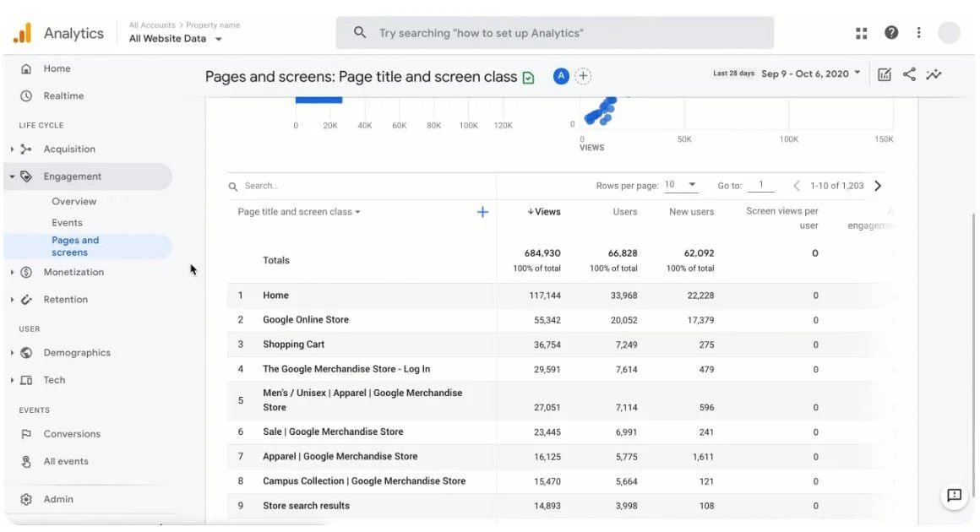Viewport: 980px width, 532px height.
Task: Expand the Retention section arrow
Action: (12, 300)
